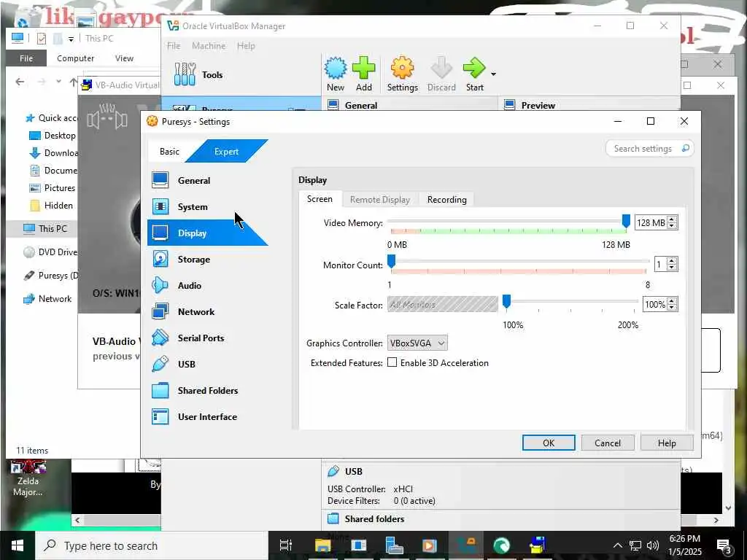This screenshot has height=560, width=747.
Task: Open Help menu in VirtualBox Manager
Action: click(x=246, y=46)
